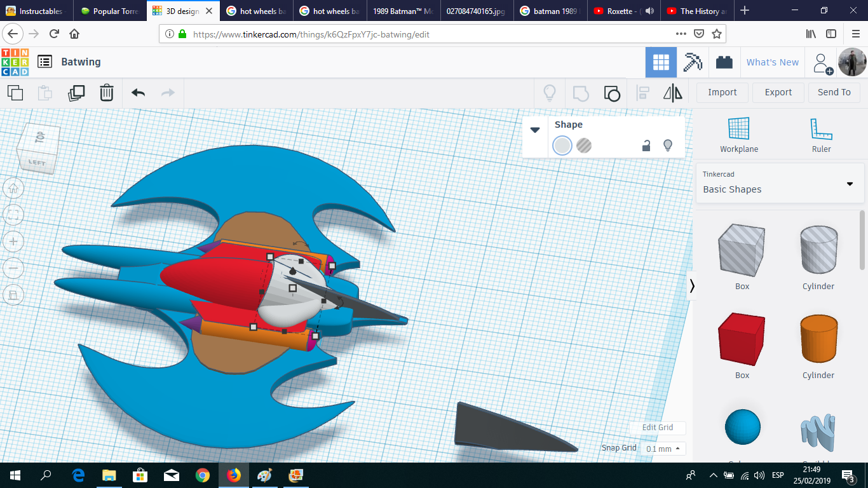Click the Home view button
Viewport: 868px width, 488px height.
[14, 188]
